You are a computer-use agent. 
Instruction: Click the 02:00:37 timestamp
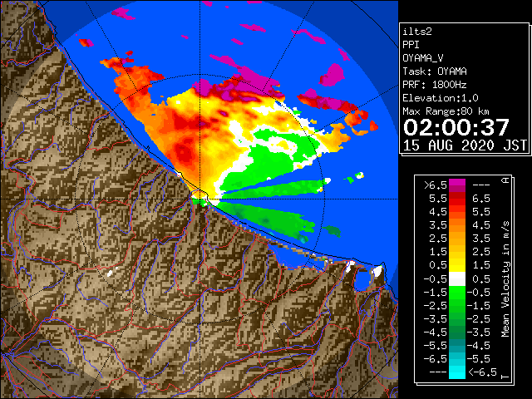(x=456, y=127)
